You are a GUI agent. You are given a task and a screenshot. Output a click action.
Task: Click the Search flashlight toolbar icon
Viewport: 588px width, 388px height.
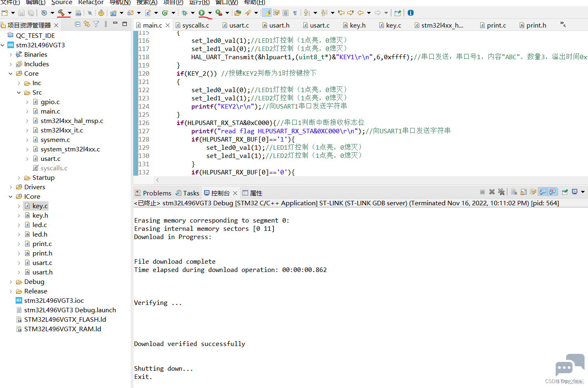(x=248, y=13)
